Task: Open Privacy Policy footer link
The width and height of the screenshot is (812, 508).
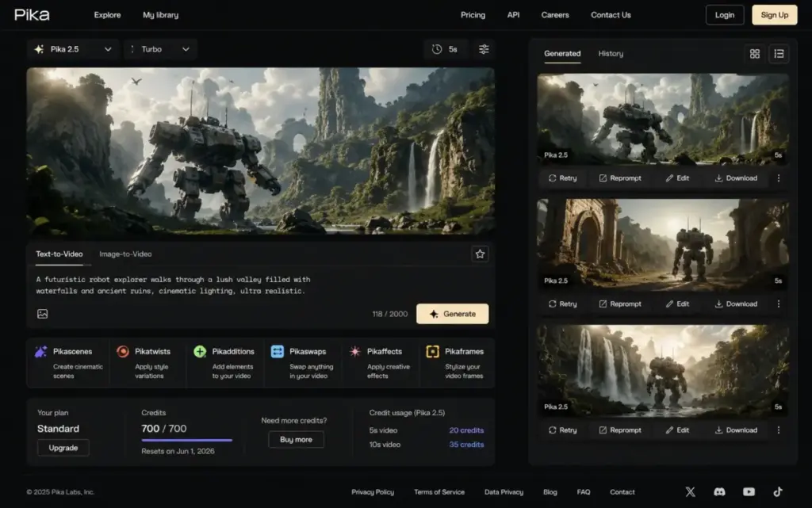Action: pos(373,492)
